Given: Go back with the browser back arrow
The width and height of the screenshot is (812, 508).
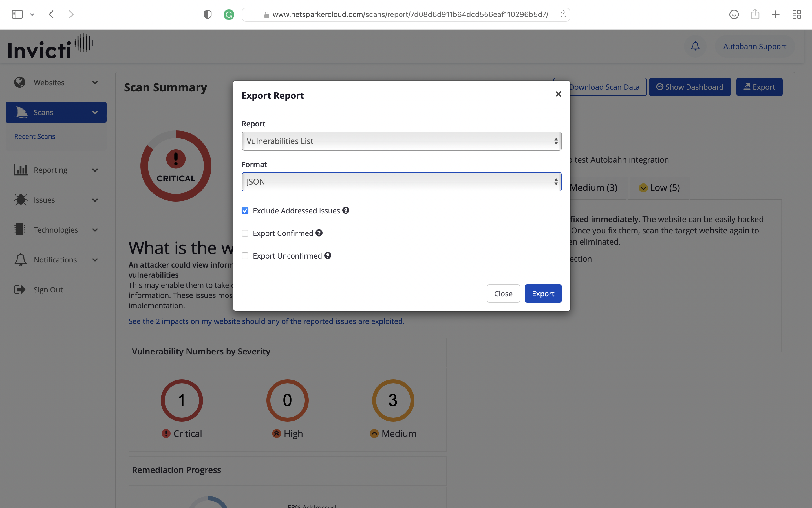Looking at the screenshot, I should (x=51, y=14).
